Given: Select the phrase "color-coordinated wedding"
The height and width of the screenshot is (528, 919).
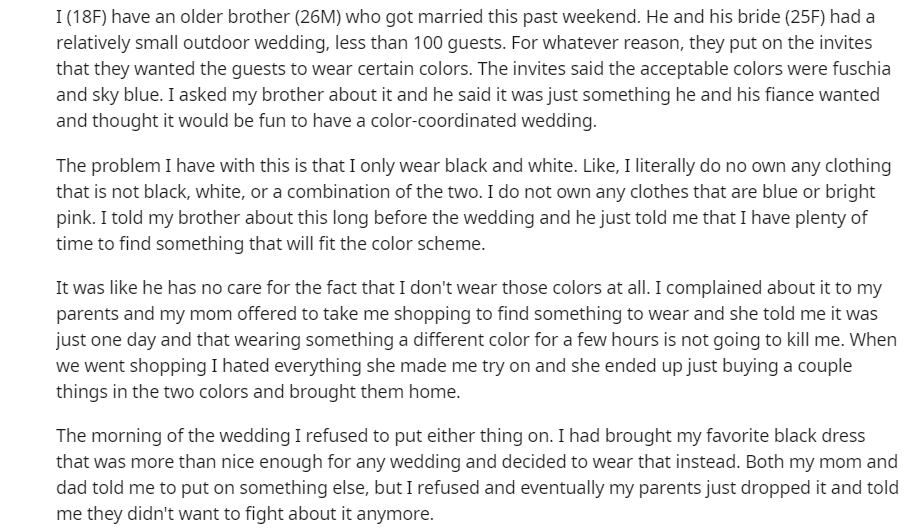Looking at the screenshot, I should click(475, 120).
